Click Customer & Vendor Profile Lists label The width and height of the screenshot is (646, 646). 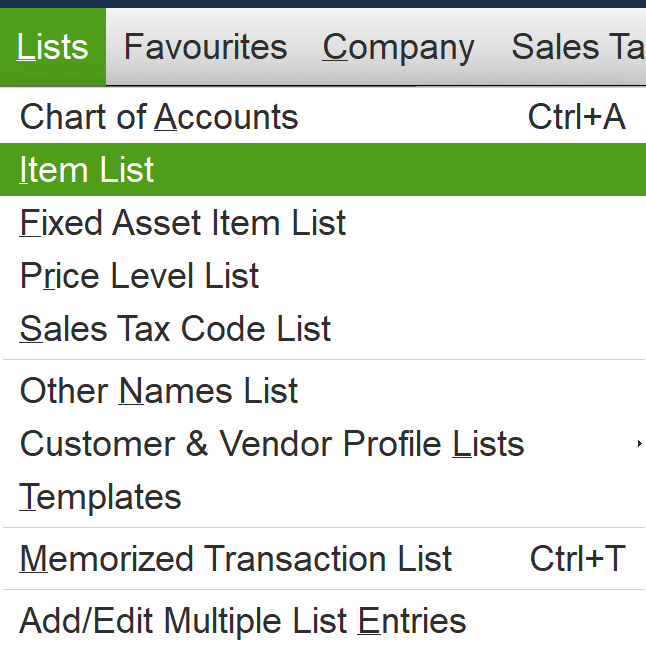[272, 444]
